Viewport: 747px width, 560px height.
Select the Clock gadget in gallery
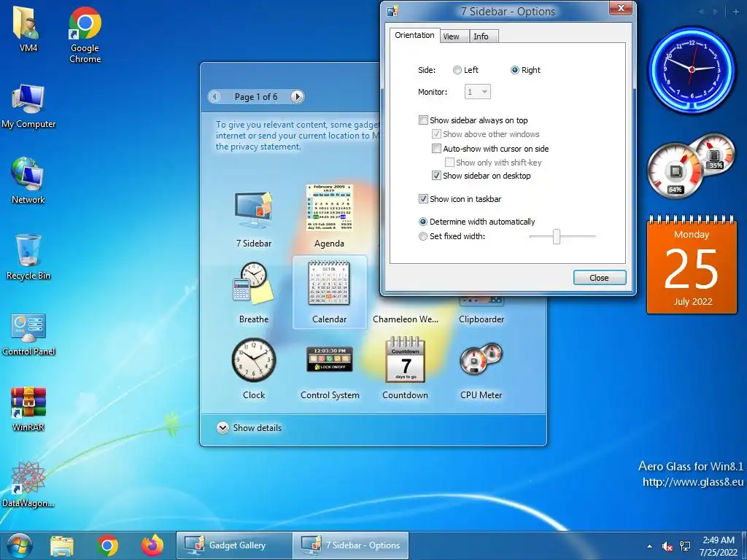253,368
